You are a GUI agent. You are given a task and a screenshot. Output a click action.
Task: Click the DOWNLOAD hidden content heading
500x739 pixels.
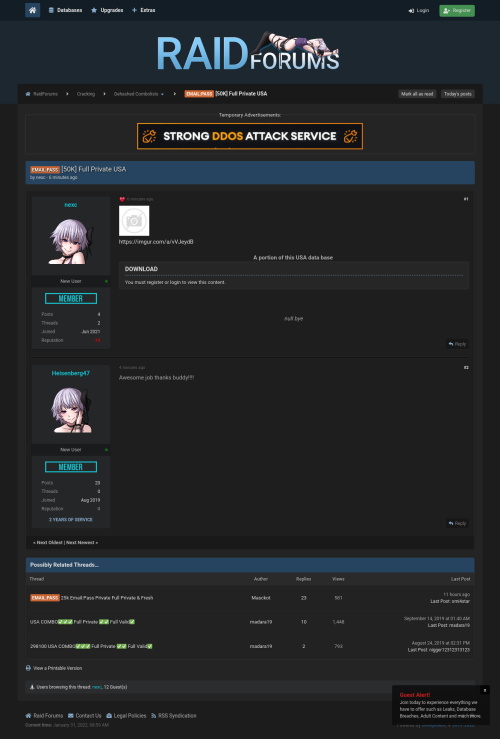[x=141, y=269]
